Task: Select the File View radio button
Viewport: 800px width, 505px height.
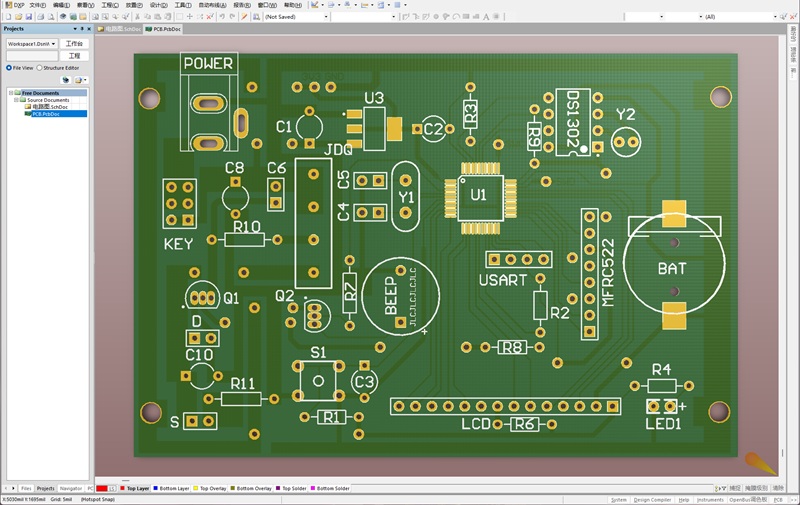Action: tap(9, 68)
